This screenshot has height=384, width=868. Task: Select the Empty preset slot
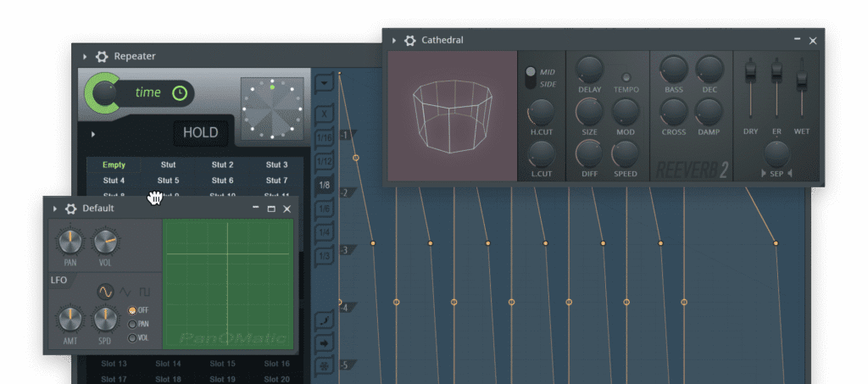tap(114, 165)
